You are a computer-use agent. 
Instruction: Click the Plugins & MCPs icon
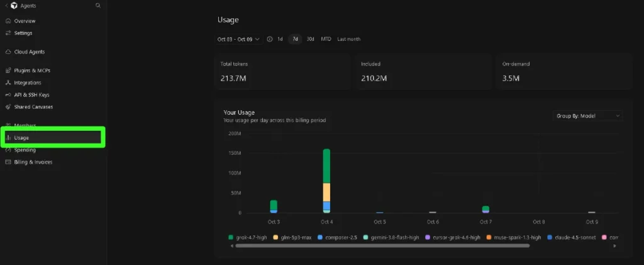point(8,70)
